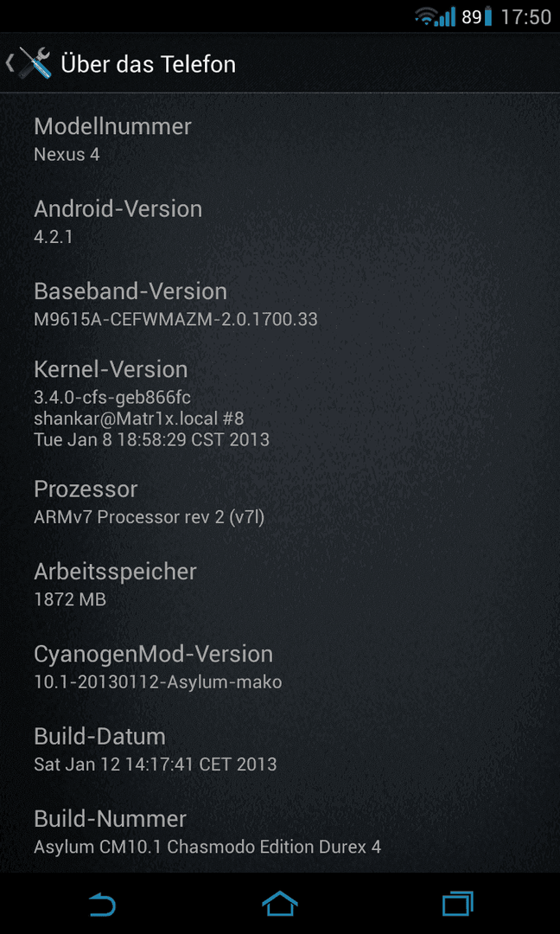Tap the Wi-Fi status icon
The height and width of the screenshot is (934, 560).
click(x=425, y=16)
